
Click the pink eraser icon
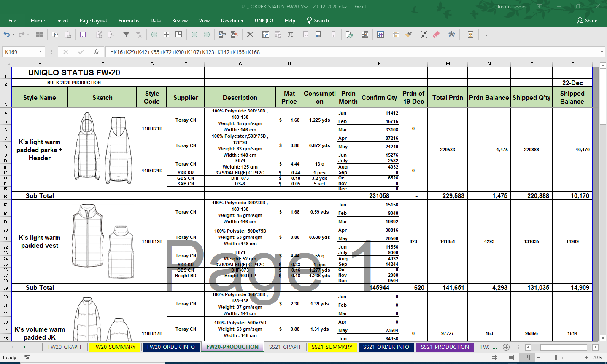point(436,35)
